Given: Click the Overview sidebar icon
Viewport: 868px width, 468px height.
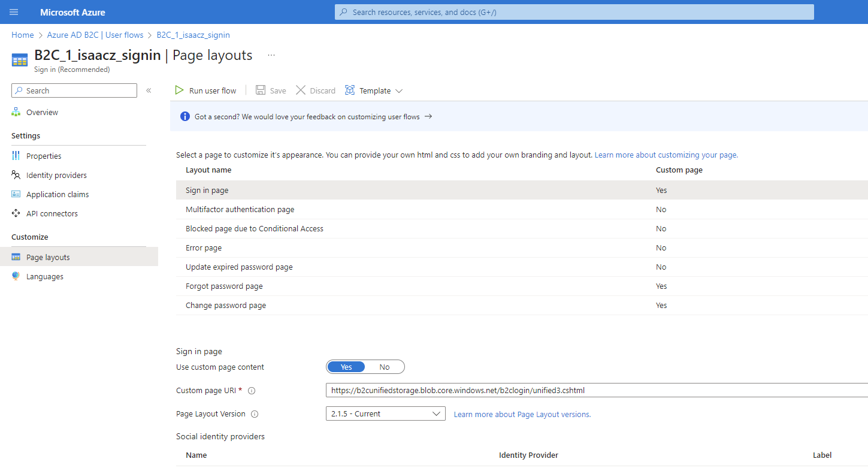Looking at the screenshot, I should [x=16, y=112].
